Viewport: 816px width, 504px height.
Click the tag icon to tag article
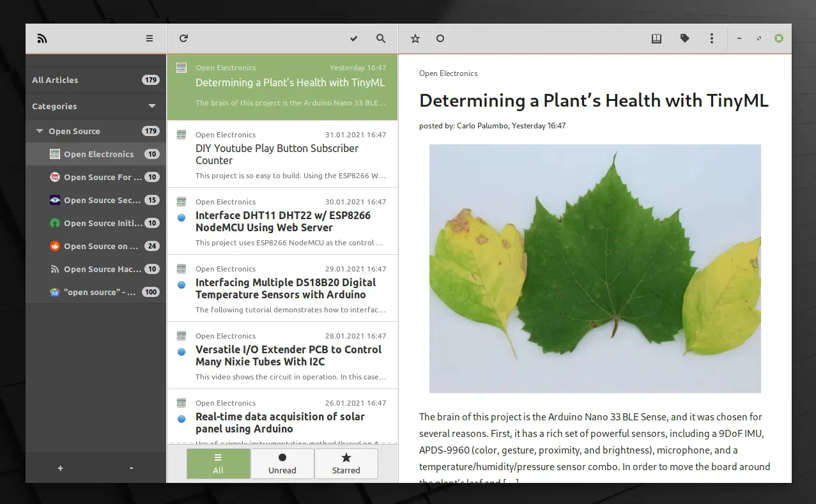(685, 38)
